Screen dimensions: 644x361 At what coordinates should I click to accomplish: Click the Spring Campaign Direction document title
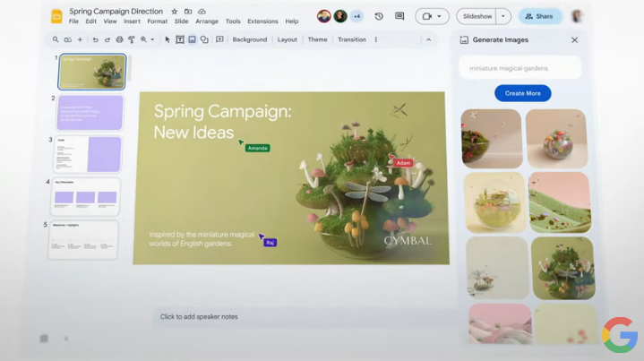pos(116,11)
